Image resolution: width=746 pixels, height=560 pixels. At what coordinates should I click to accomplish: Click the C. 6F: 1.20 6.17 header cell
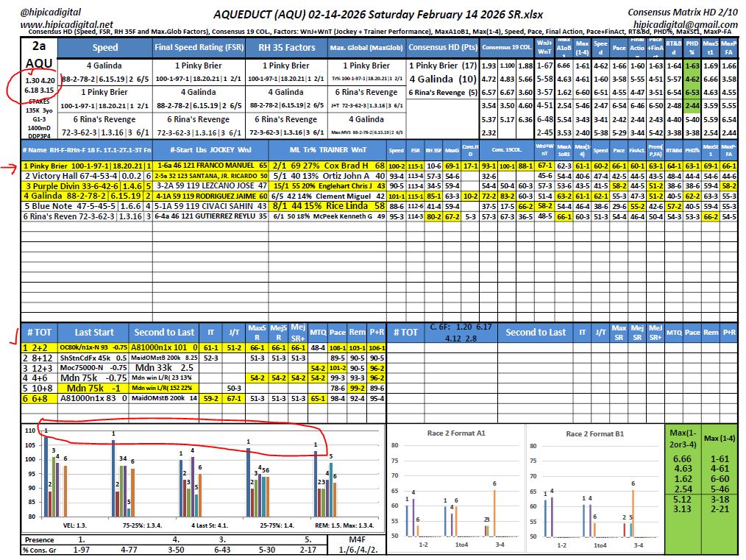[461, 333]
